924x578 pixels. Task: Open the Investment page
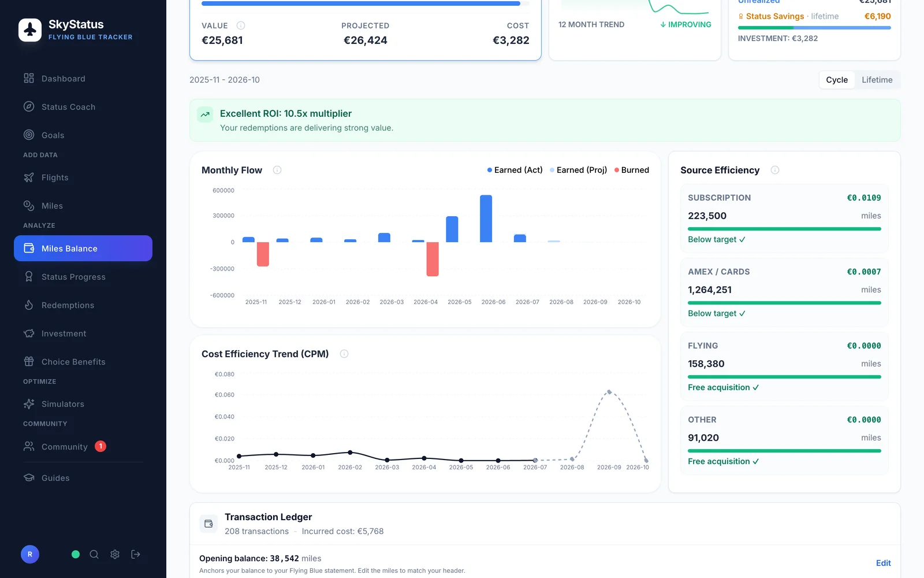[83, 334]
